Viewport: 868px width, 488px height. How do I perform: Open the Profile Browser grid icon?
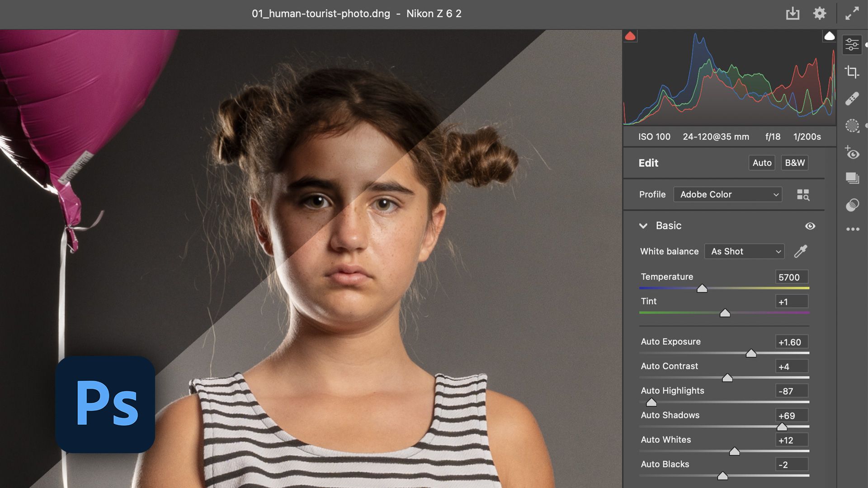(804, 195)
